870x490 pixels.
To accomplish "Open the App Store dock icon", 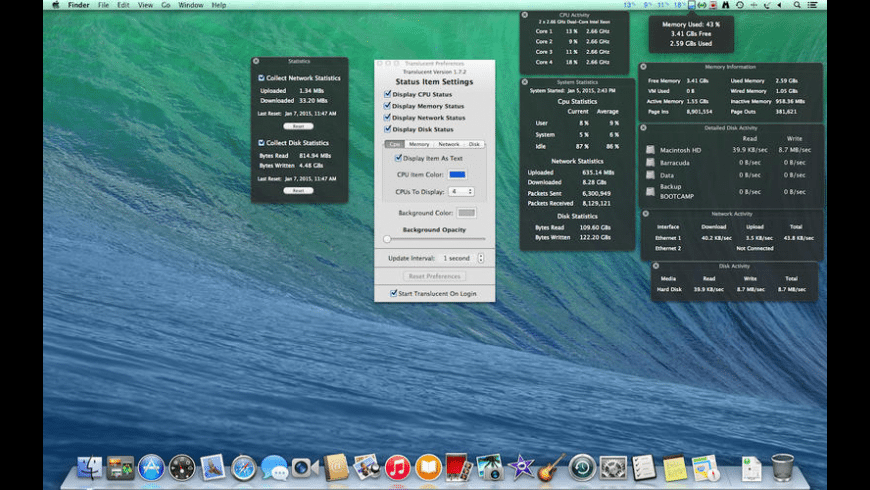I will tap(151, 468).
